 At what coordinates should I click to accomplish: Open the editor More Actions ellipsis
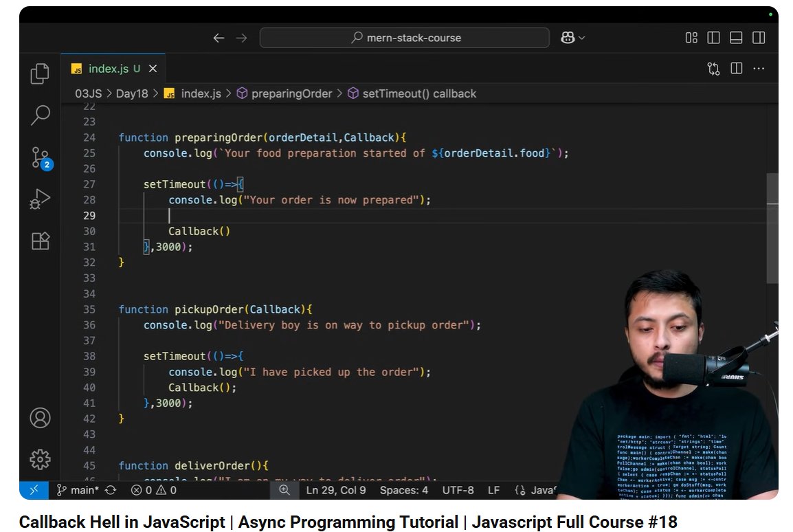(759, 69)
